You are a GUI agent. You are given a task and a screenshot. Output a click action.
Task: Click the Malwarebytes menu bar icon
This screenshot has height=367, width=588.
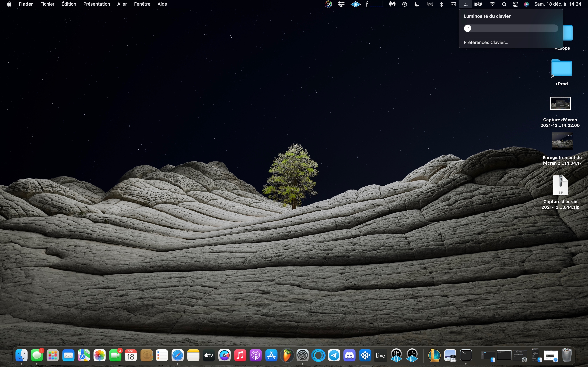[x=392, y=4]
